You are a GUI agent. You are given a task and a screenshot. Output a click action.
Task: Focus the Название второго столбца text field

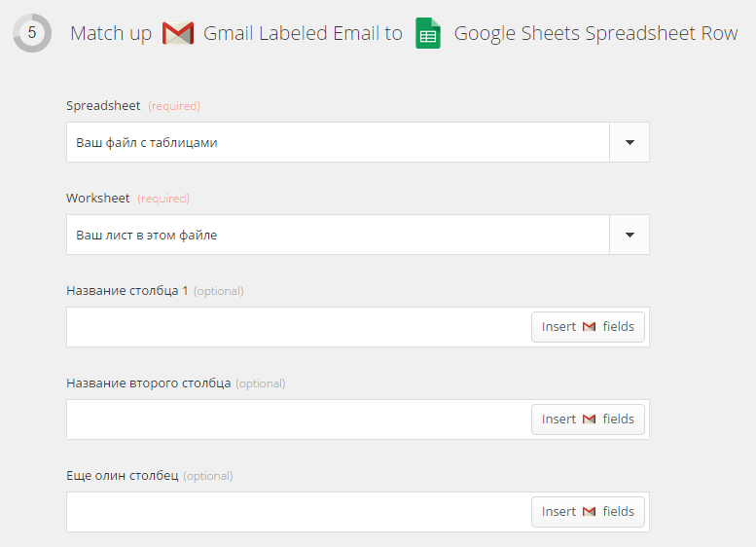(299, 419)
